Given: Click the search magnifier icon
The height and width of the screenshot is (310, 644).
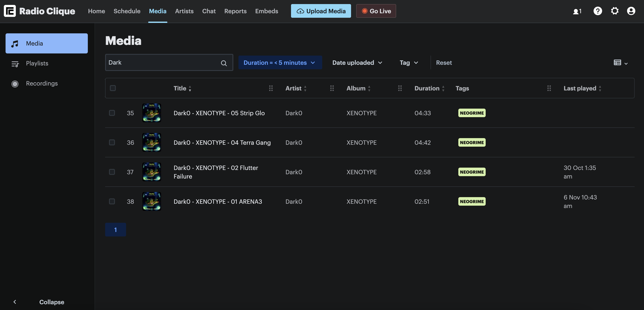Looking at the screenshot, I should click(224, 63).
